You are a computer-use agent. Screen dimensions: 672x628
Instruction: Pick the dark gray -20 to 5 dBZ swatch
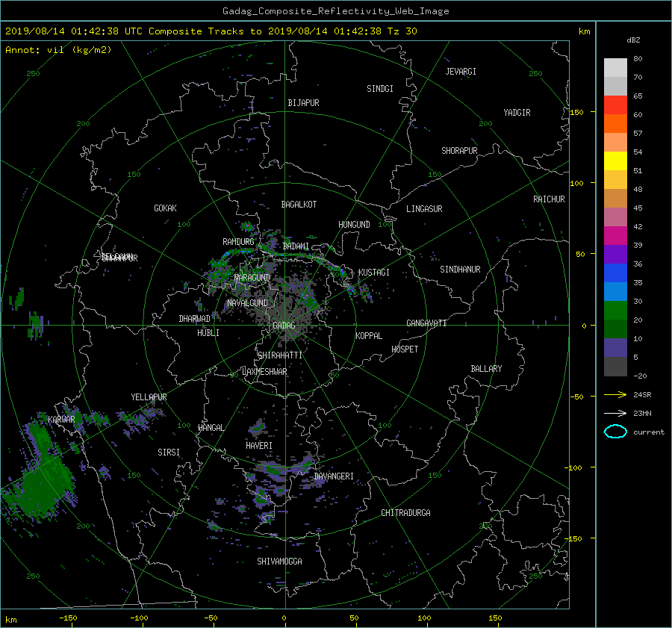615,367
